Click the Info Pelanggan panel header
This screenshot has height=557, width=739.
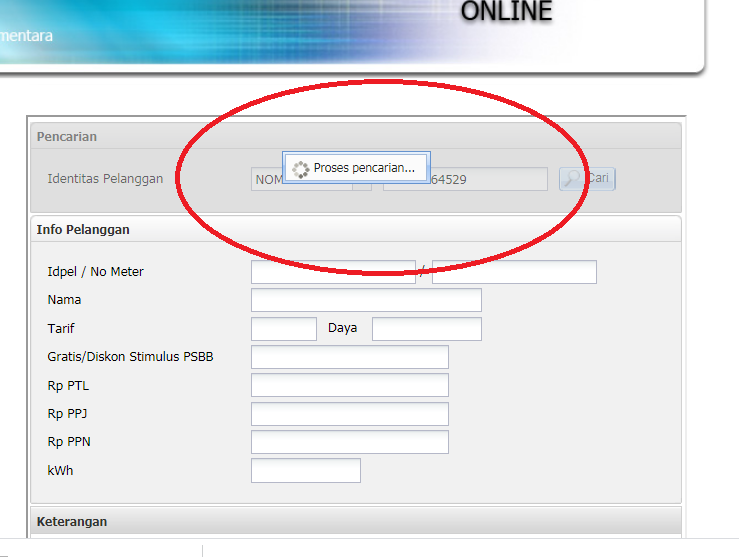point(356,229)
